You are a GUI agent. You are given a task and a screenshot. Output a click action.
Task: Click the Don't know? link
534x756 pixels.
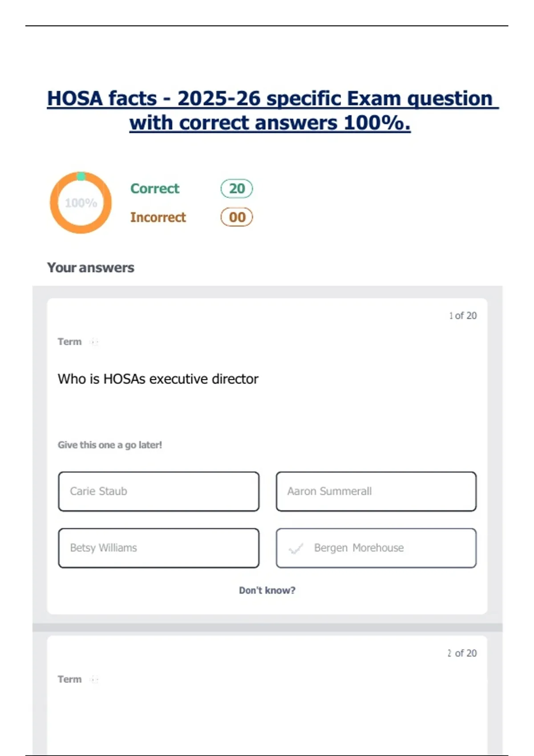(x=267, y=590)
